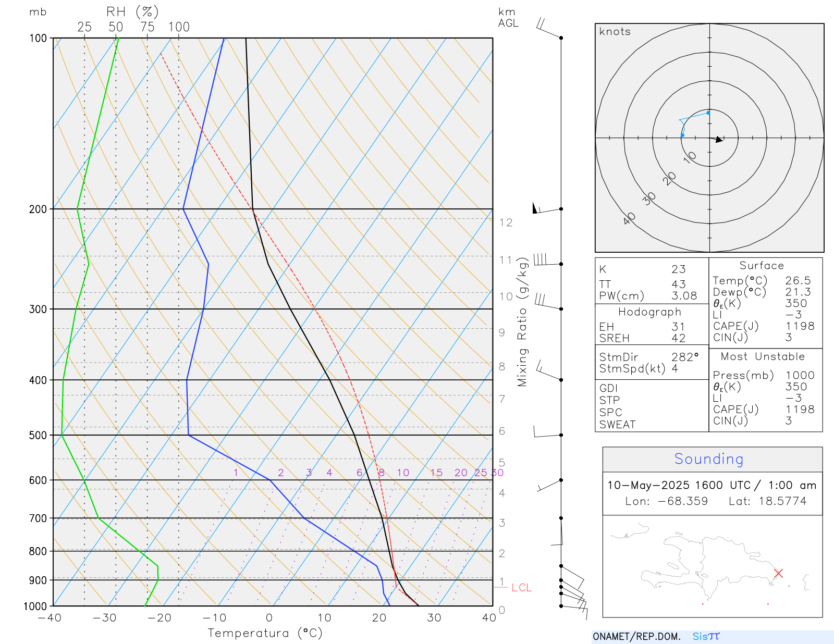The width and height of the screenshot is (834, 644).
Task: Click the "km AGL" height axis heading
Action: point(508,17)
